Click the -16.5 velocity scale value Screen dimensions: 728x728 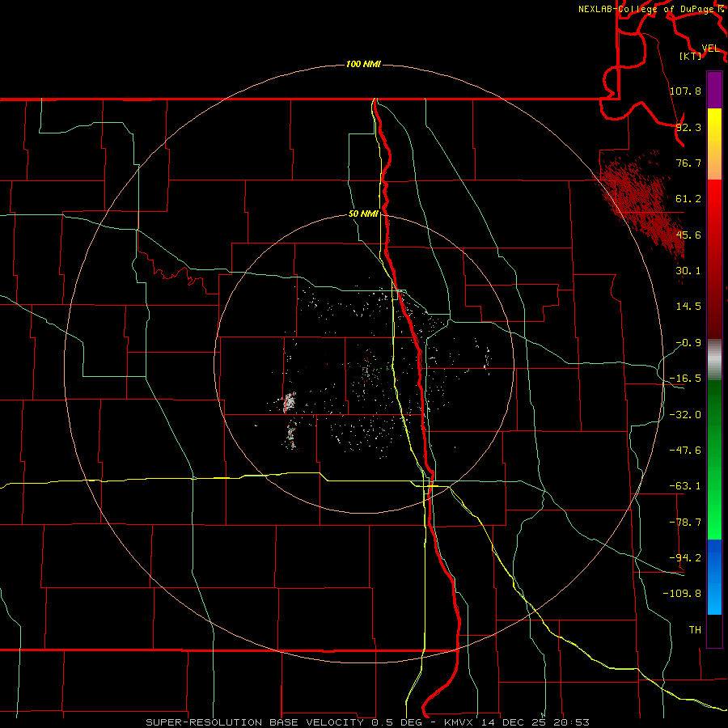(685, 379)
